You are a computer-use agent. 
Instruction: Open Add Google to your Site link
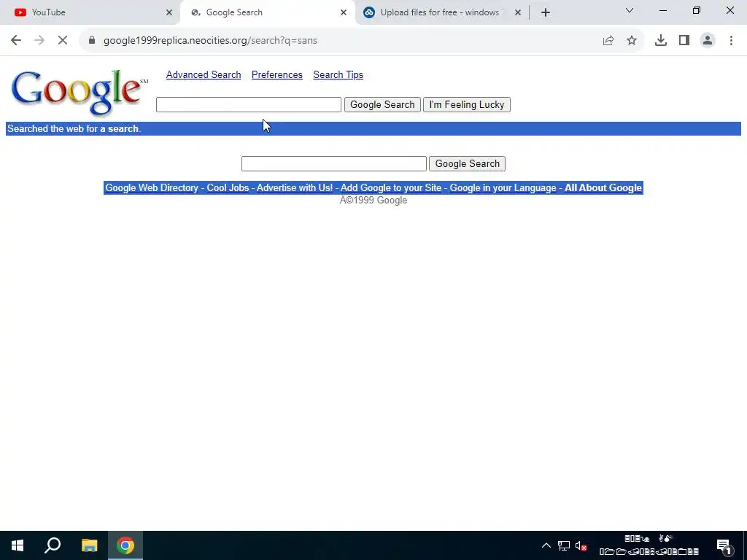tap(391, 187)
